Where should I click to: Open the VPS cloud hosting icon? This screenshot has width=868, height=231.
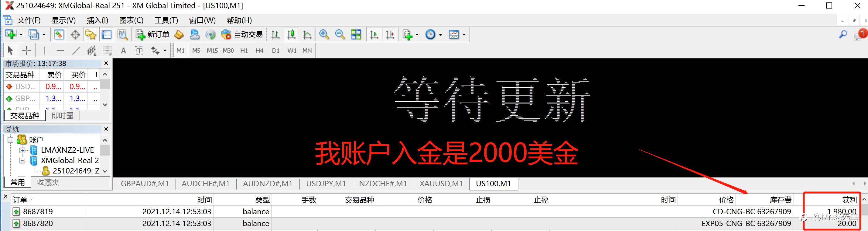pos(194,34)
